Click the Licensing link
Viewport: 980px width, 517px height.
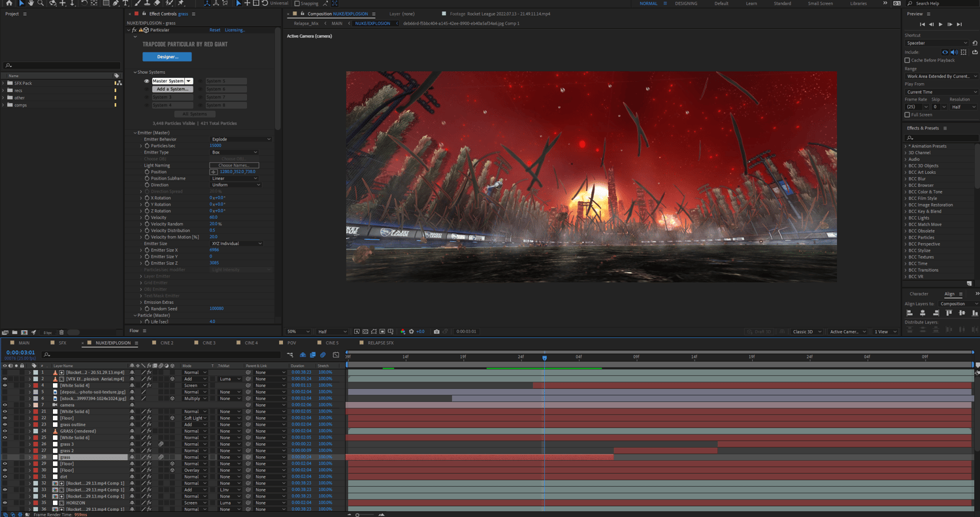[x=235, y=30]
